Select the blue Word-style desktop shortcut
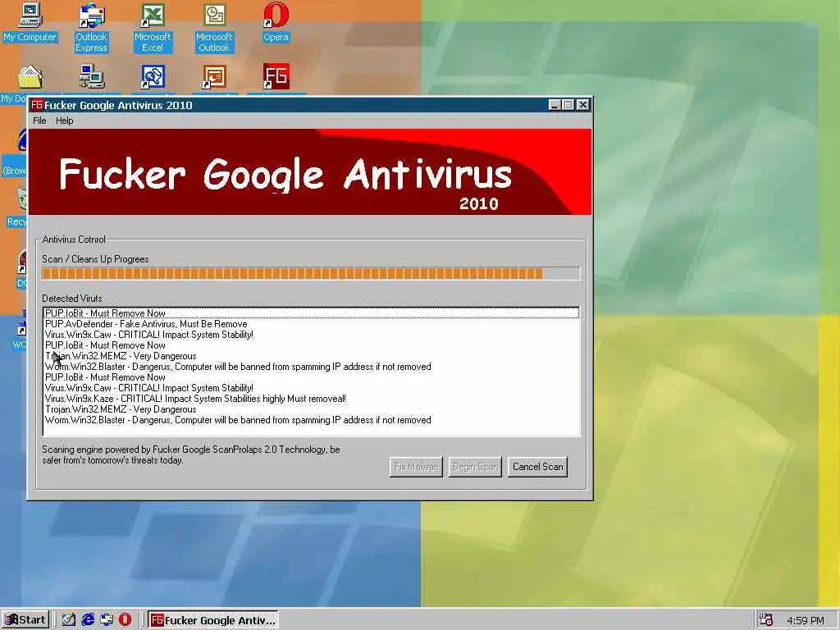Screen dimensions: 840x630 coord(153,76)
